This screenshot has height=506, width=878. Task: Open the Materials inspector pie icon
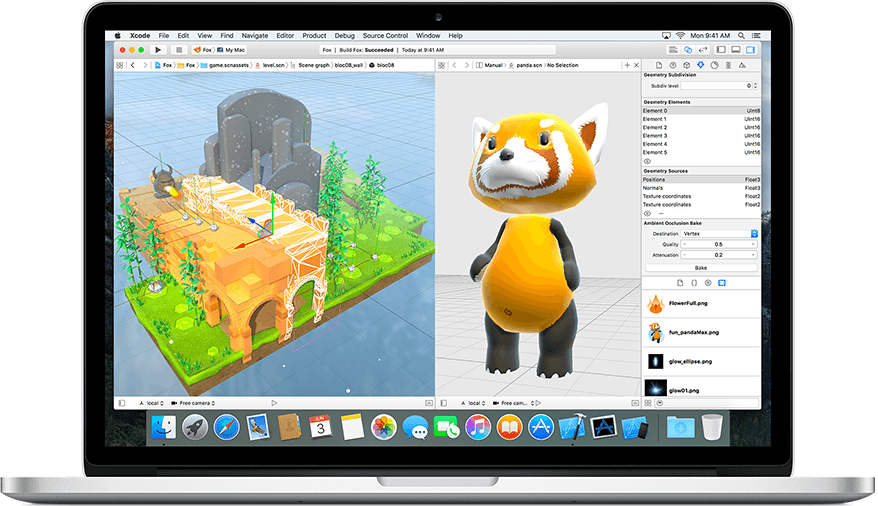pyautogui.click(x=714, y=65)
